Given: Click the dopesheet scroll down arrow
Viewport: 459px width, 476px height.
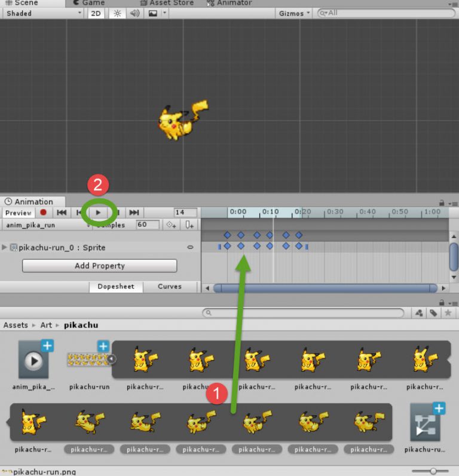Looking at the screenshot, I should click(454, 277).
